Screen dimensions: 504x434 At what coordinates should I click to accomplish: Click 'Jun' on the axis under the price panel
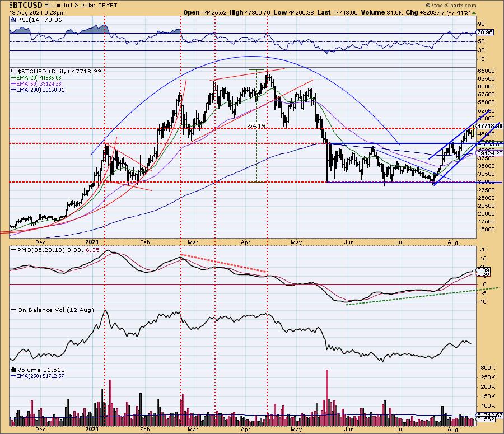click(x=349, y=242)
